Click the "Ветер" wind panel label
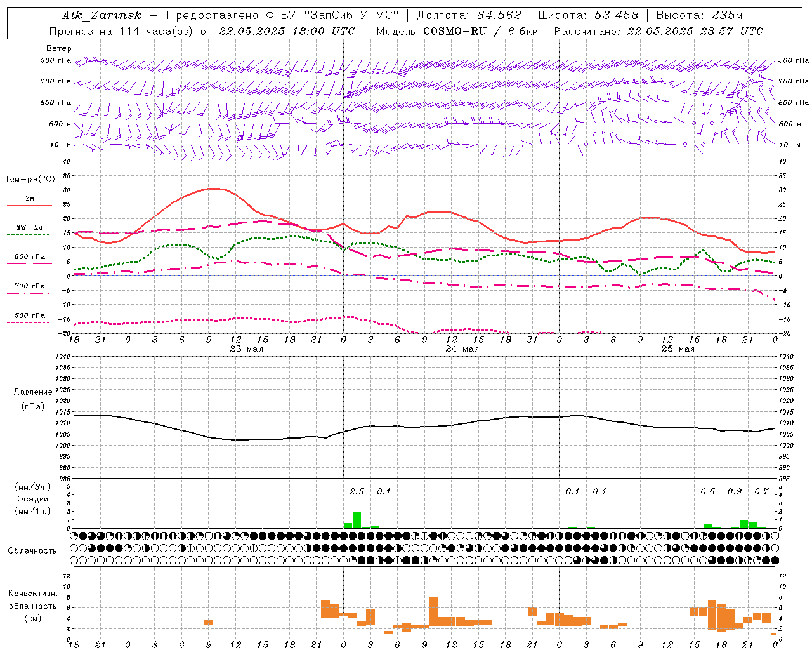This screenshot has height=650, width=812. pos(59,48)
